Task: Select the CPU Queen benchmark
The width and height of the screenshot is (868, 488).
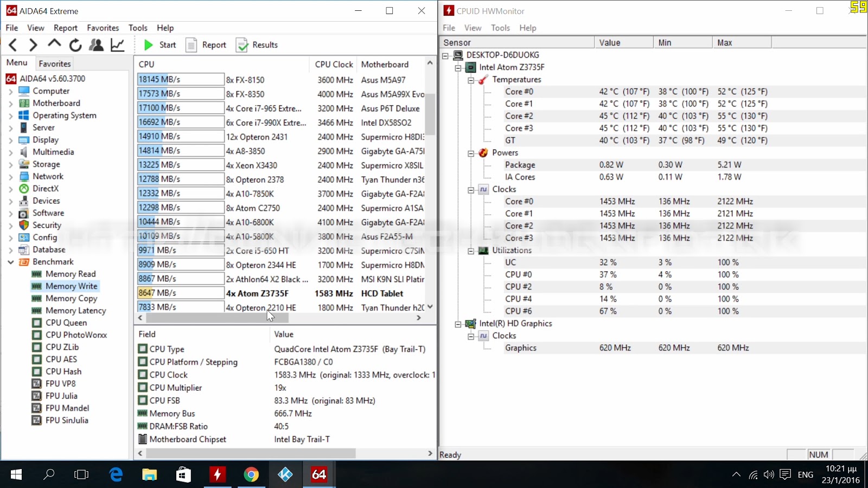Action: point(66,323)
